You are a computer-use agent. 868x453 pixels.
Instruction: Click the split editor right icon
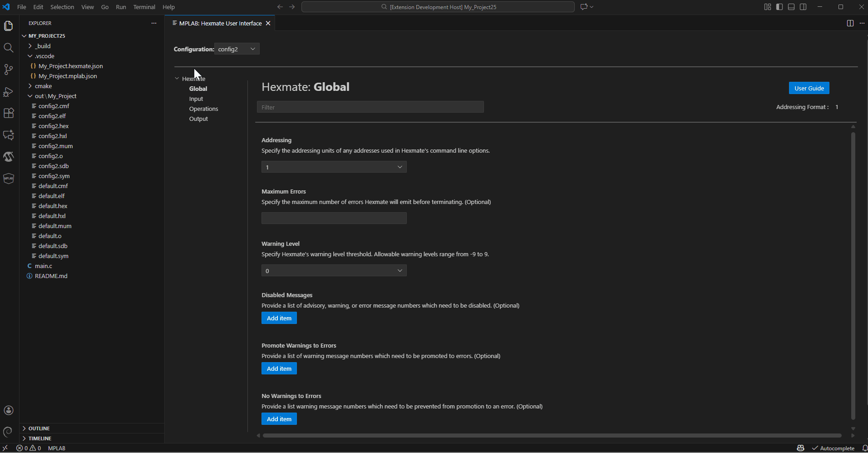click(850, 23)
